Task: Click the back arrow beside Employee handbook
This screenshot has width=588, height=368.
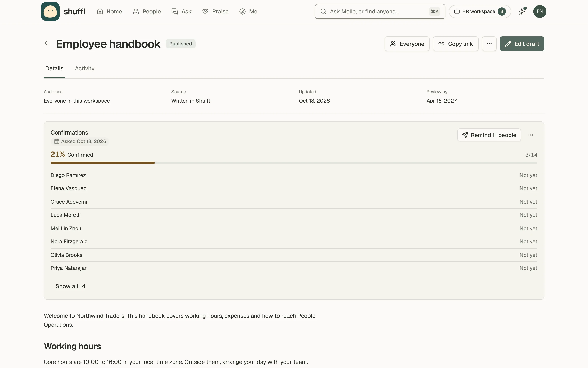Action: click(x=47, y=43)
